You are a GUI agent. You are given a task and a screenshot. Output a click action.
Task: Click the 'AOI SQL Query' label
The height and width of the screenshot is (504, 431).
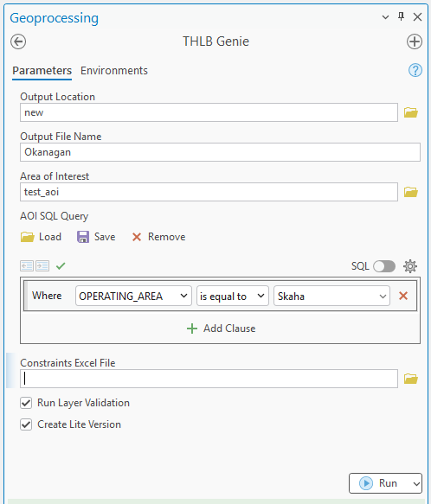pos(54,216)
